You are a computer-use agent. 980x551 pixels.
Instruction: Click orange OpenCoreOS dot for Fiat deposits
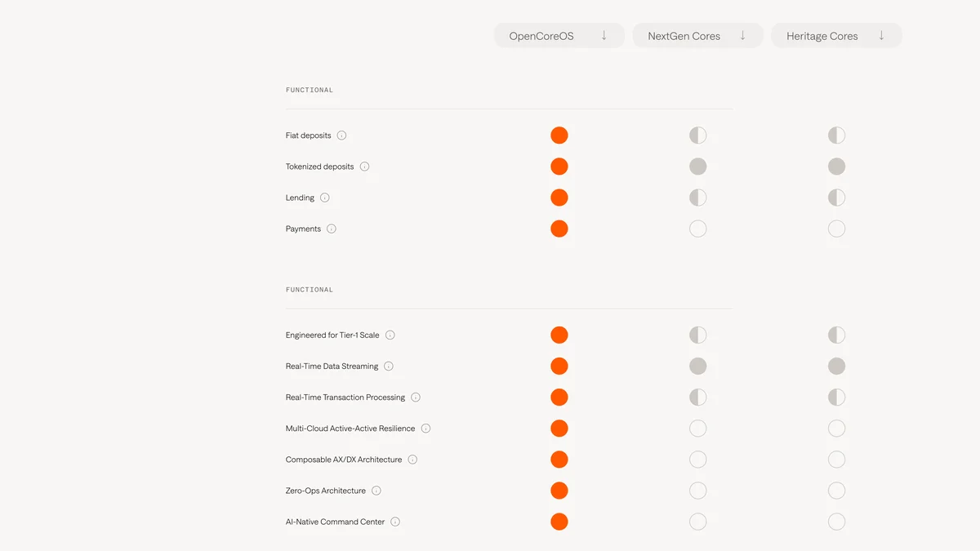(559, 136)
